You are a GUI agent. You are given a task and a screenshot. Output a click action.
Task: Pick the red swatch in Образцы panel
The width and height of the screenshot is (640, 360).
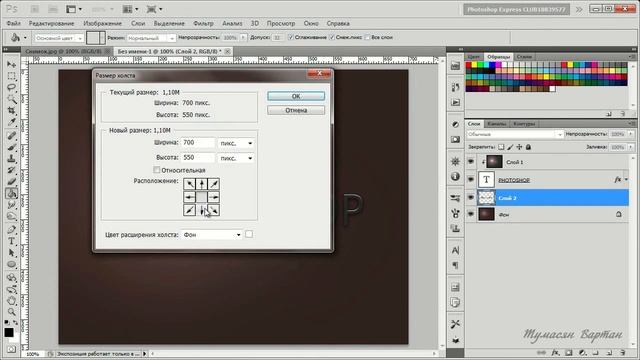click(x=469, y=64)
